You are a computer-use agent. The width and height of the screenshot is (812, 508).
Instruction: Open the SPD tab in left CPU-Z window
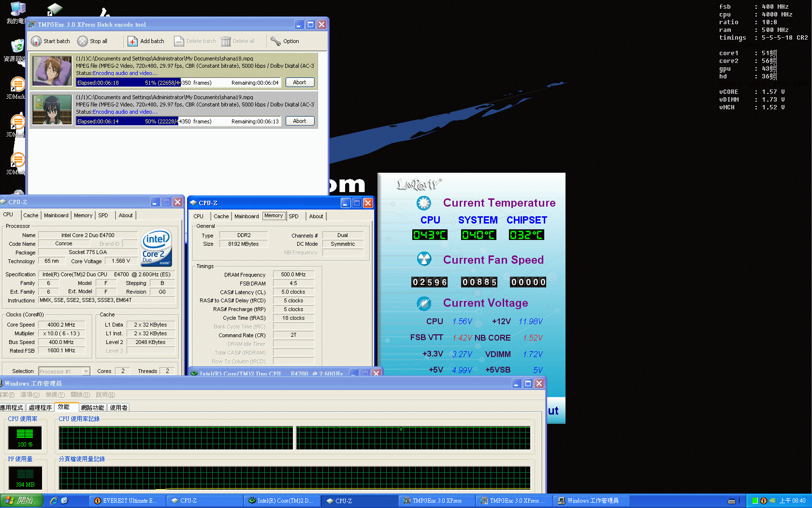pyautogui.click(x=103, y=215)
